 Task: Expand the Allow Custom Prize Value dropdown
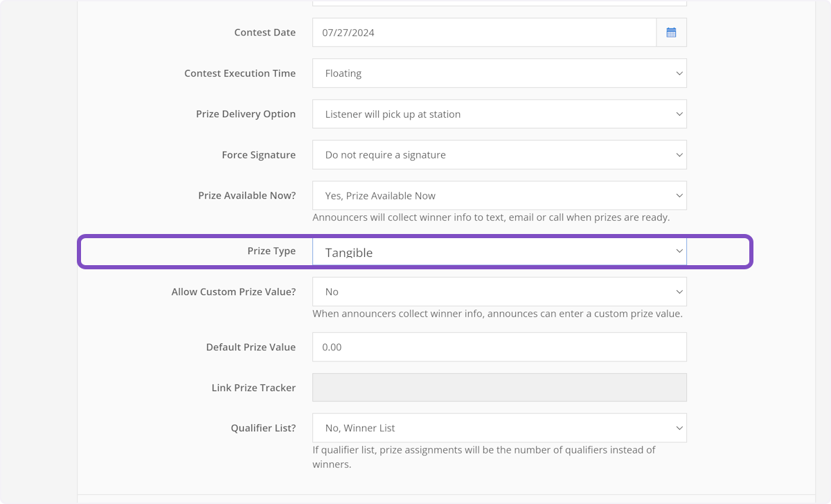pyautogui.click(x=499, y=292)
